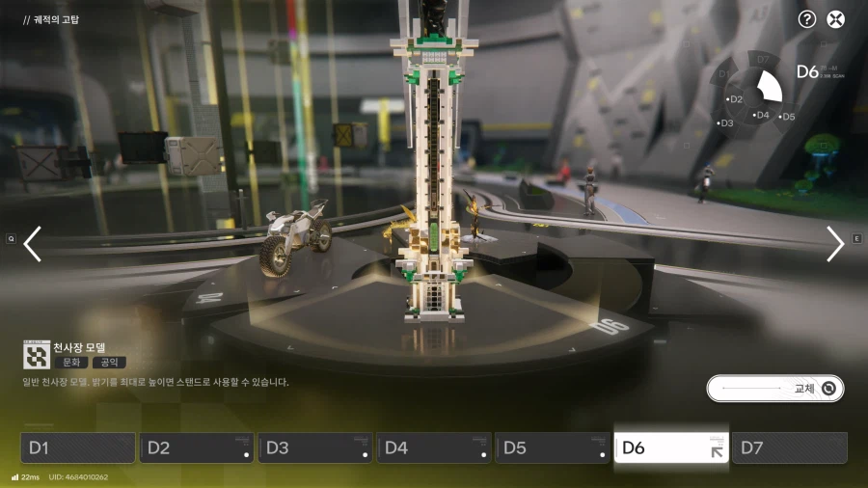Switch to the D2 slot tab
Image resolution: width=868 pixels, height=488 pixels.
tap(197, 447)
